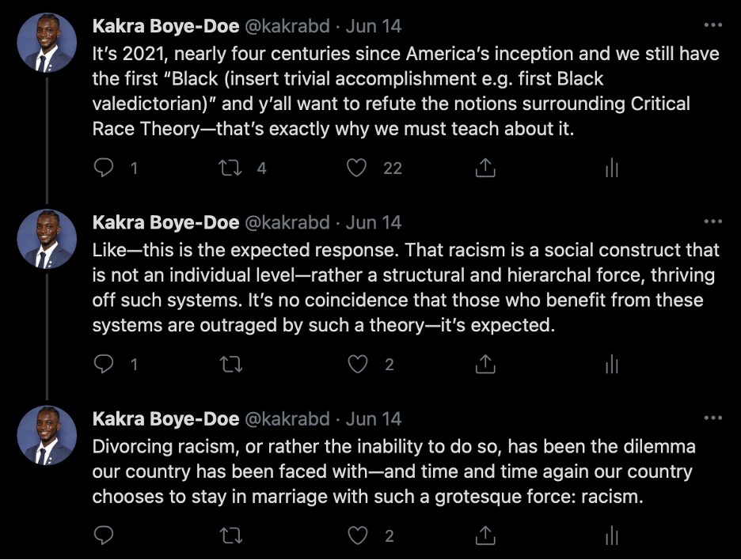Viewport: 741px width, 560px height.
Task: Open the Jun 14 timestamp of the third tweet
Action: 374,418
